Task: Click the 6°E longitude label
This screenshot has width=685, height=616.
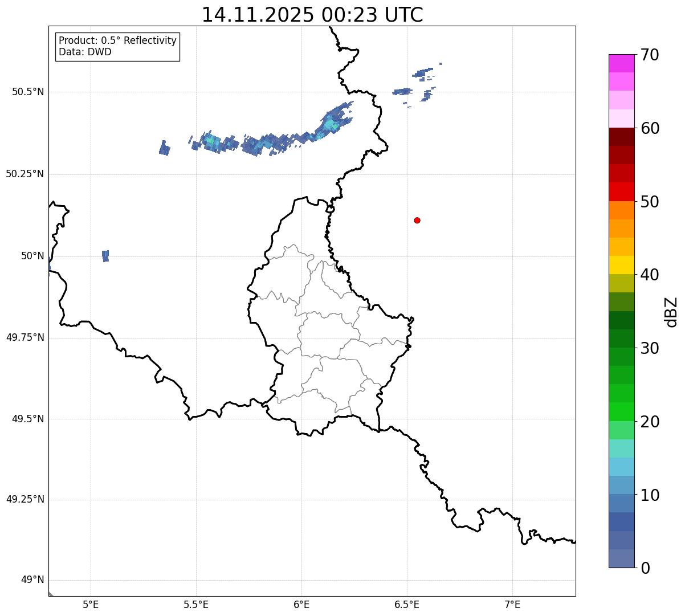Action: pyautogui.click(x=301, y=604)
